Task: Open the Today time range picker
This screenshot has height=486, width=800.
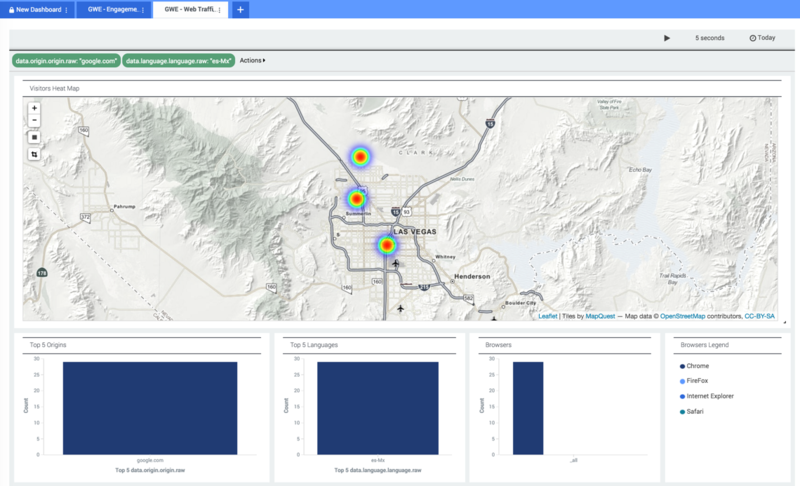Action: tap(766, 38)
